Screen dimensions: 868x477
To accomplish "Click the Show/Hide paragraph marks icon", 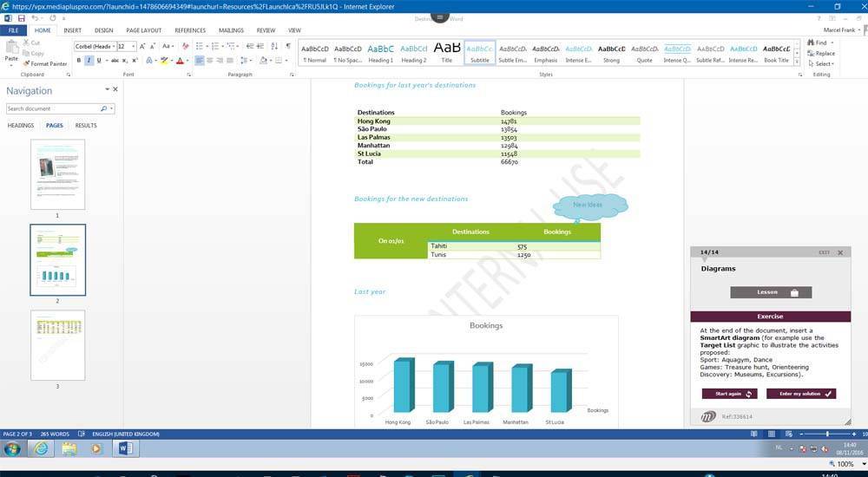I will [x=287, y=46].
